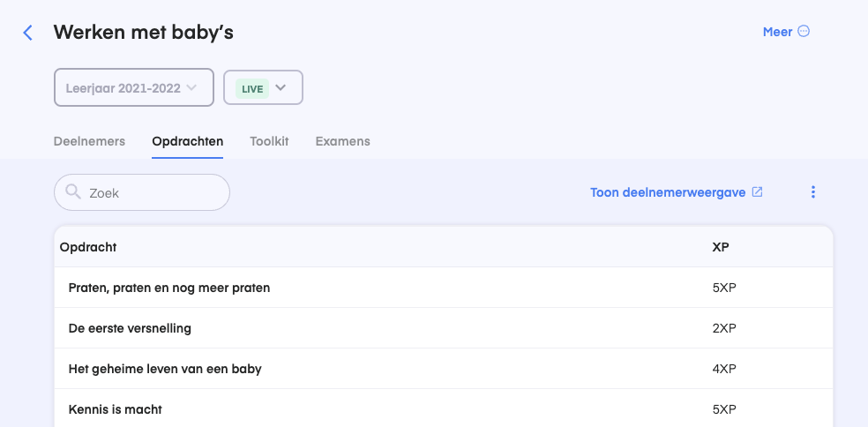Select the Opdrachten tab
Image resolution: width=868 pixels, height=427 pixels.
pyautogui.click(x=187, y=141)
